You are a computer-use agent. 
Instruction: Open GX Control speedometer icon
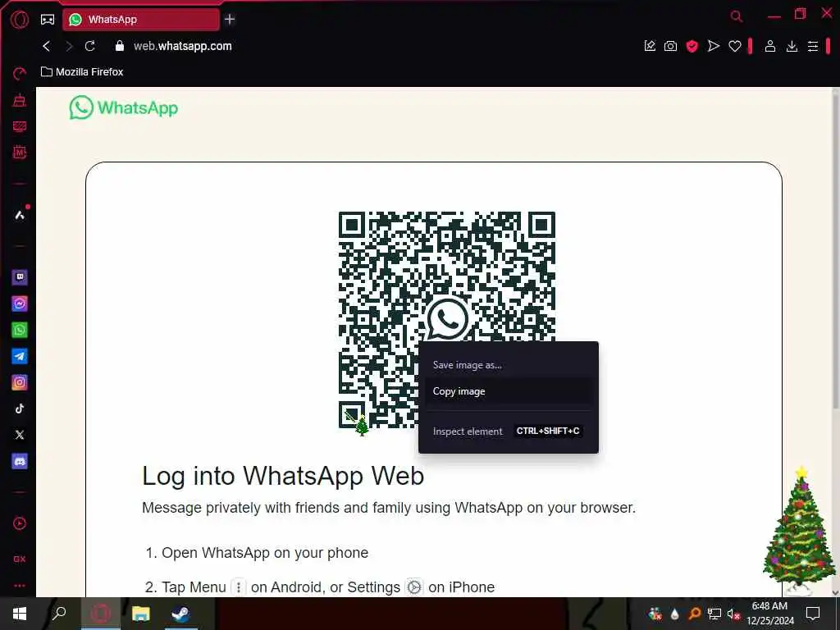(x=20, y=73)
